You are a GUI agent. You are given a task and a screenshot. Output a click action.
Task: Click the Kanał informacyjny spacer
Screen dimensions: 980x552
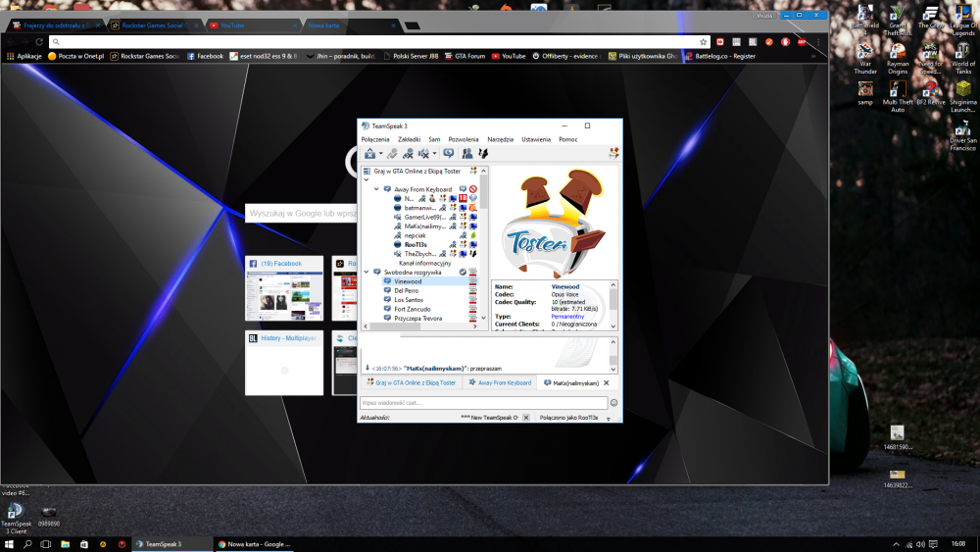tap(425, 263)
